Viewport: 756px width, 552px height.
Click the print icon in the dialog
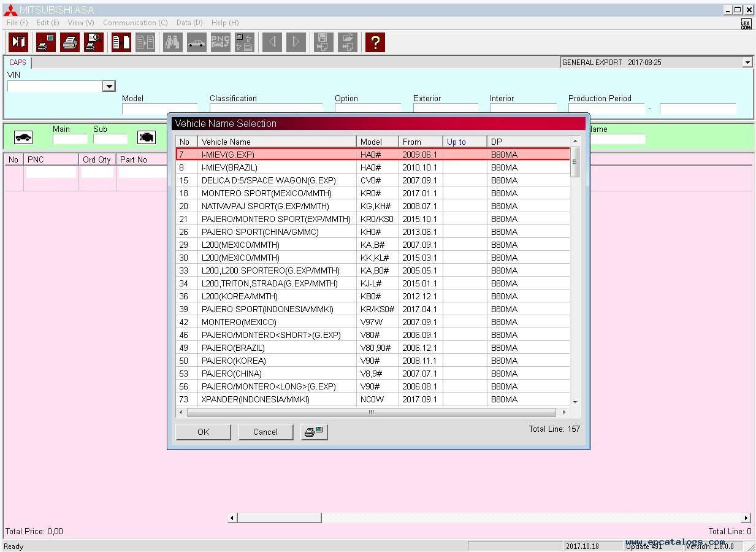pyautogui.click(x=315, y=432)
